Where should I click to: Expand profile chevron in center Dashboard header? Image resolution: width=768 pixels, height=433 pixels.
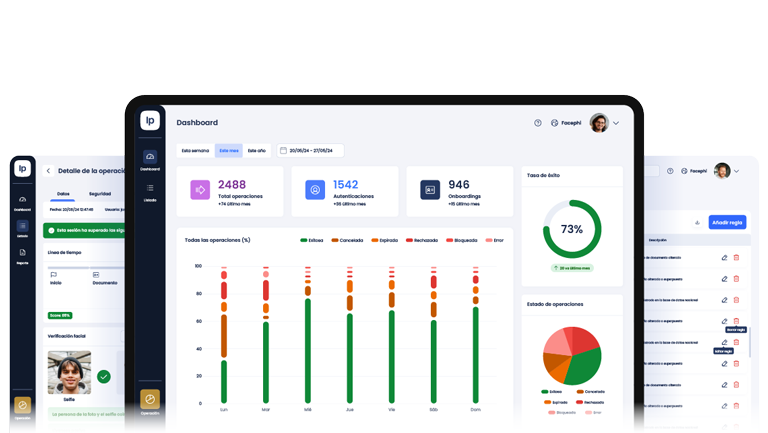pyautogui.click(x=616, y=123)
